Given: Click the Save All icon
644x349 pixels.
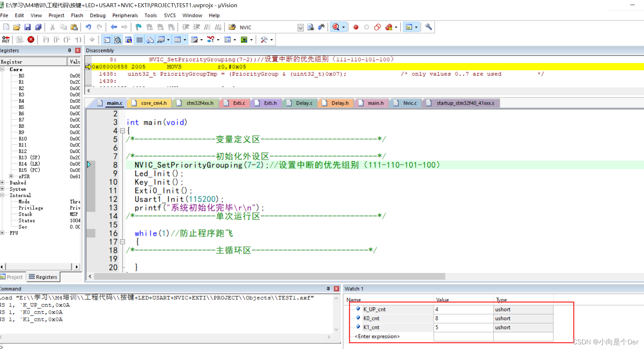Looking at the screenshot, I should [x=38, y=27].
